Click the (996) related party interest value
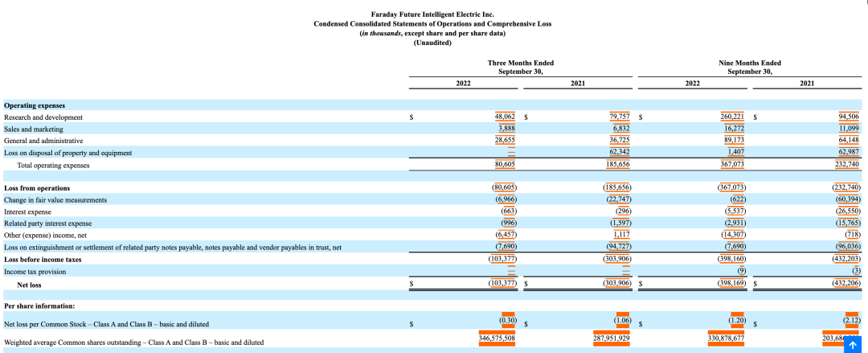 tap(510, 224)
